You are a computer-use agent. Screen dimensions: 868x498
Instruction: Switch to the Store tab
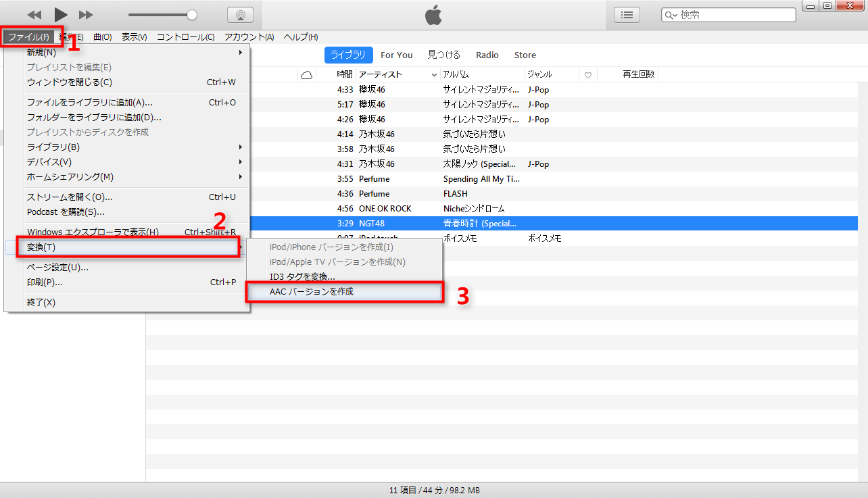pyautogui.click(x=525, y=55)
